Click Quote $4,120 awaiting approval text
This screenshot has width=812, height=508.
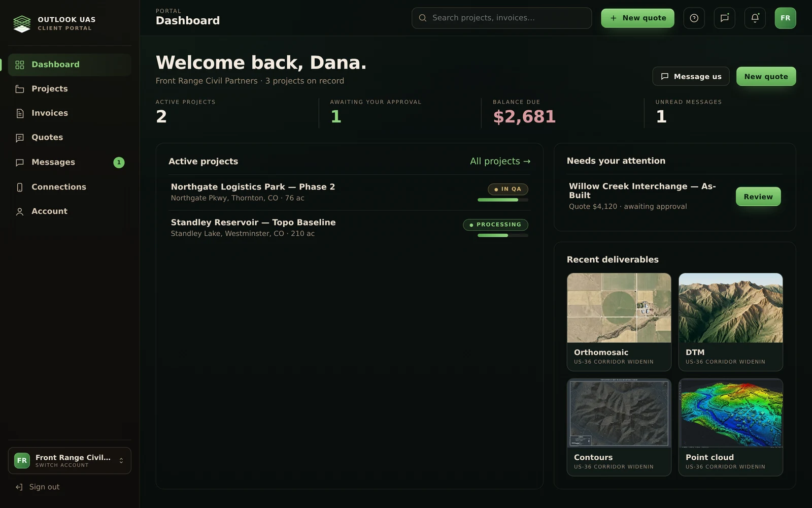(x=628, y=207)
